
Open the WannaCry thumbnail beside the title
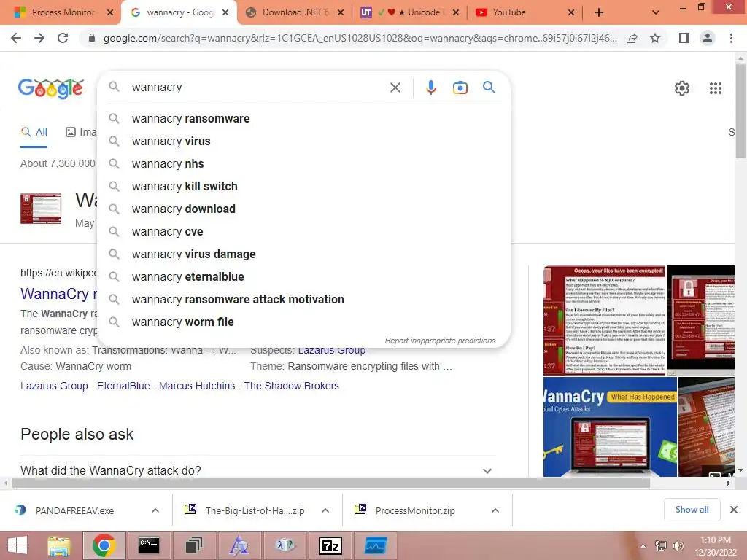[41, 208]
